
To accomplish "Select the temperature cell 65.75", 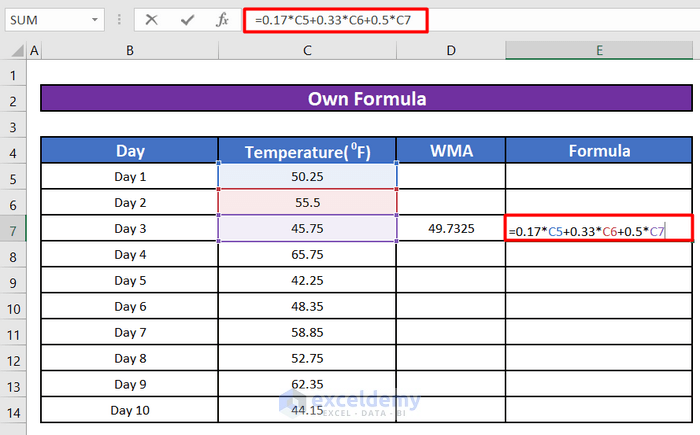I will (x=307, y=254).
